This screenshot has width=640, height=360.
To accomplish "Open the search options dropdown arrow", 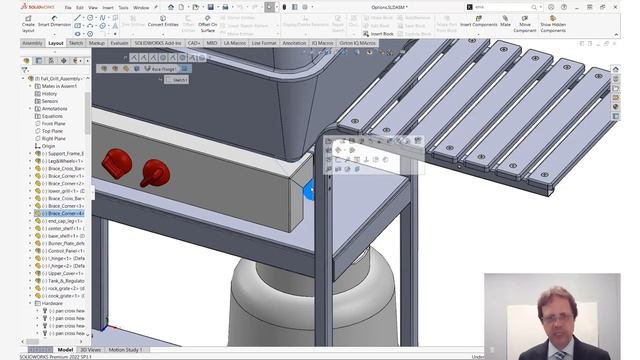I will [x=541, y=7].
